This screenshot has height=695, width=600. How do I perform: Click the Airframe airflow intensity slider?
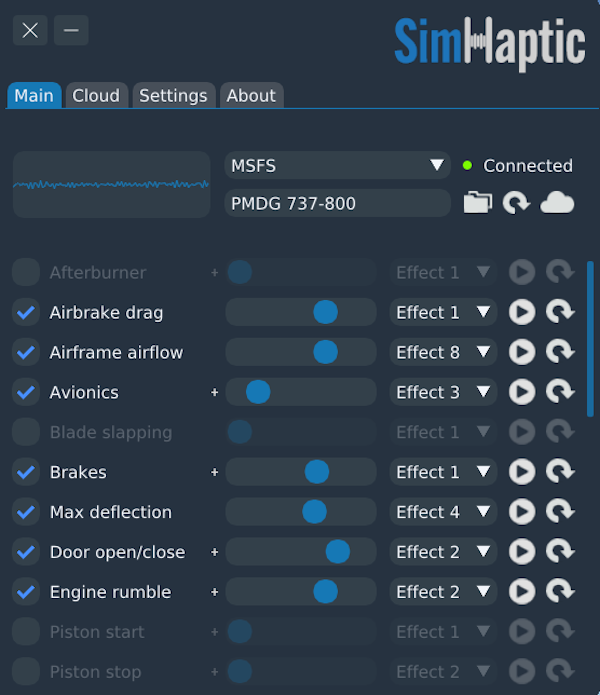(301, 352)
